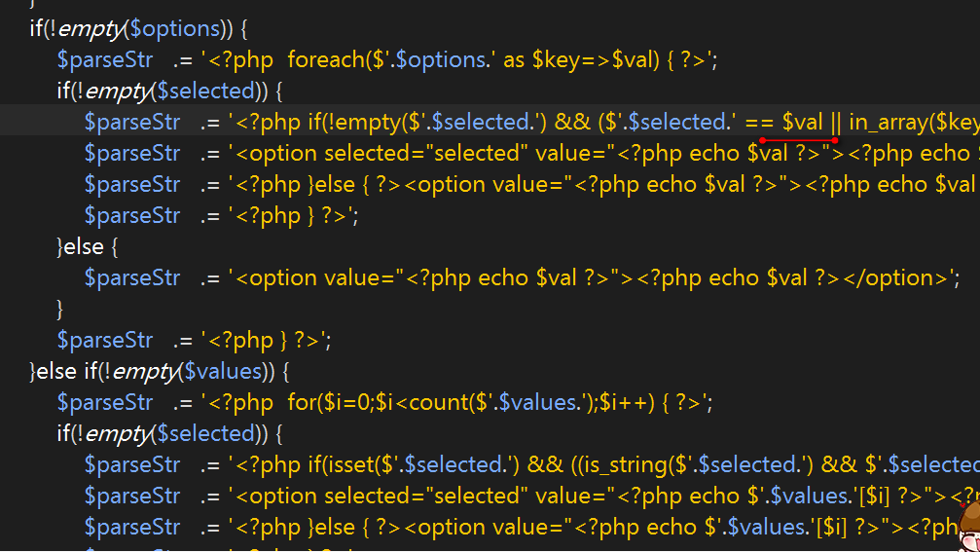980x552 pixels.
Task: Click $values in the else if condition
Action: point(223,371)
